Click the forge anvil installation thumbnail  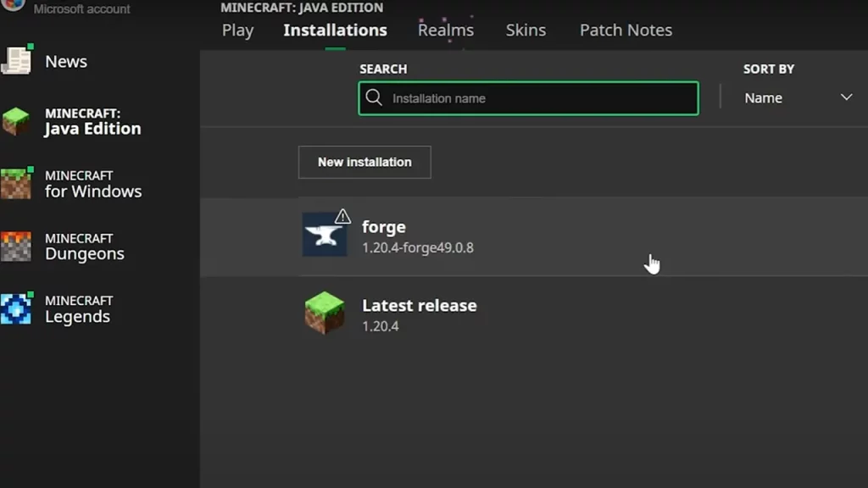[325, 235]
